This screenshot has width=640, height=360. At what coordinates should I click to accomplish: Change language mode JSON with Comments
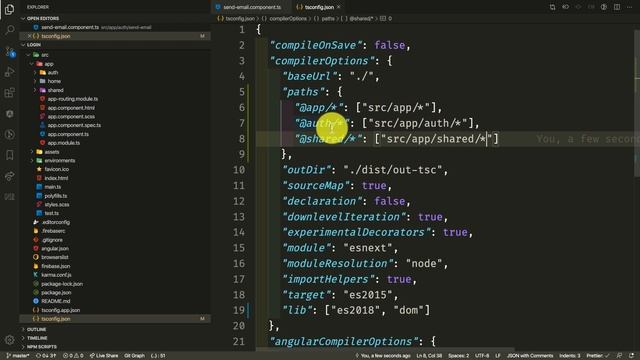click(530, 356)
